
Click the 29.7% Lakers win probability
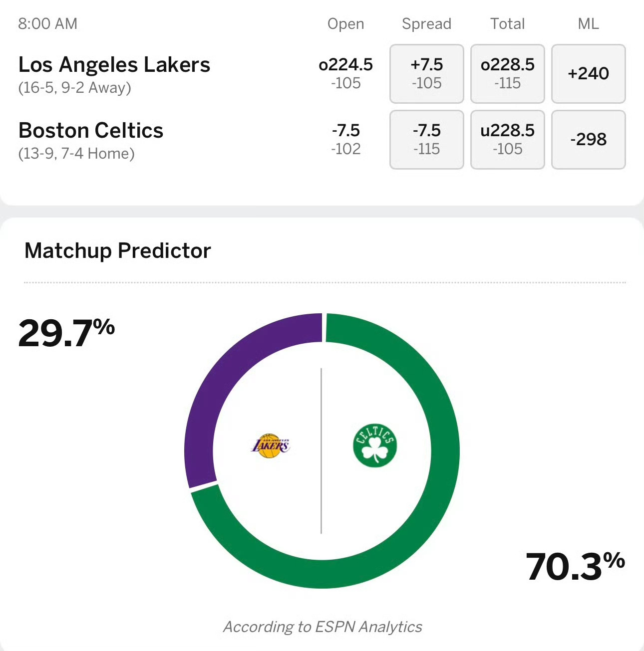pyautogui.click(x=66, y=333)
